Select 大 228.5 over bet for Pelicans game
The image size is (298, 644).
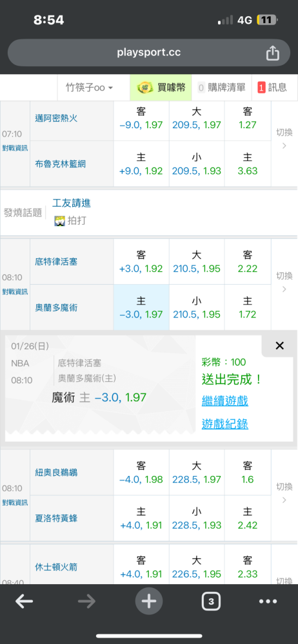pyautogui.click(x=197, y=473)
